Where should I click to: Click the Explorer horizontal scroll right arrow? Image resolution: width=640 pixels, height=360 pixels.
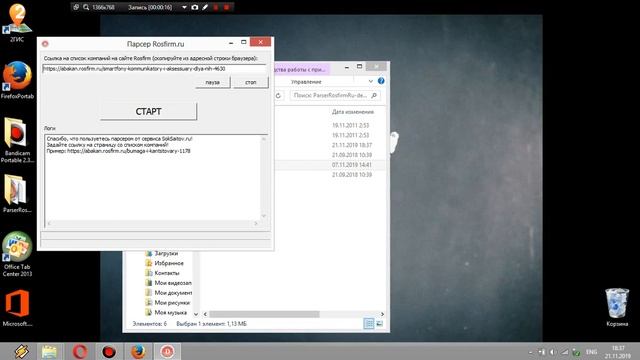[x=382, y=314]
